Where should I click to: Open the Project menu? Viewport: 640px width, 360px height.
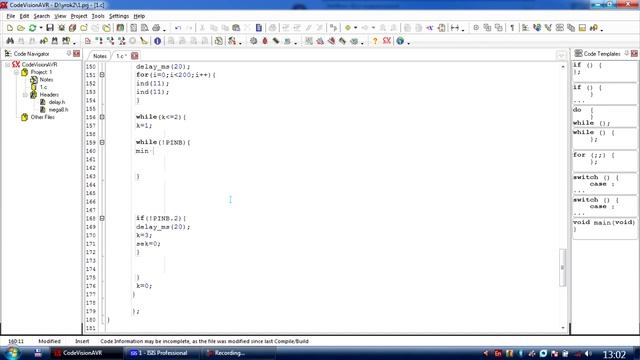tap(79, 16)
